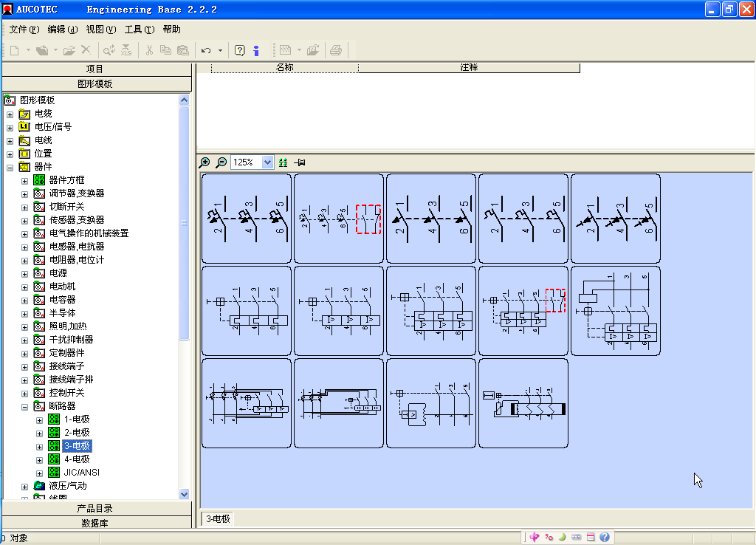756x545 pixels.
Task: Expand the 1-电极 tree node
Action: [40, 420]
